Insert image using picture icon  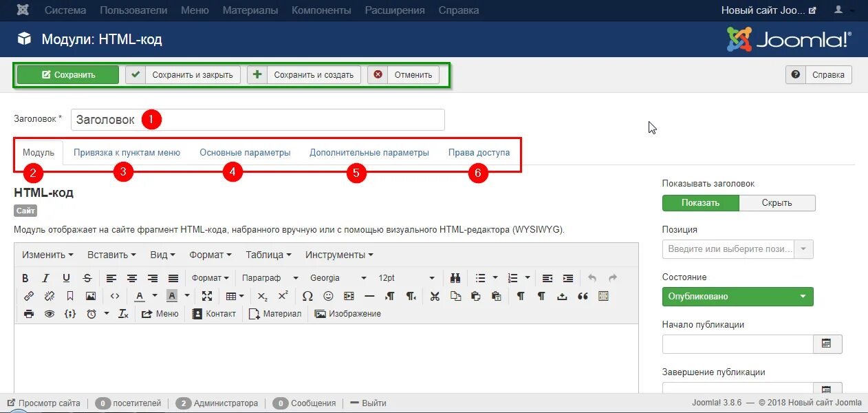(90, 296)
